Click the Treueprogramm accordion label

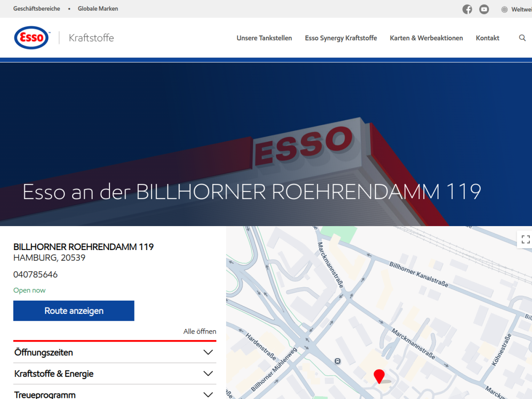pos(45,395)
